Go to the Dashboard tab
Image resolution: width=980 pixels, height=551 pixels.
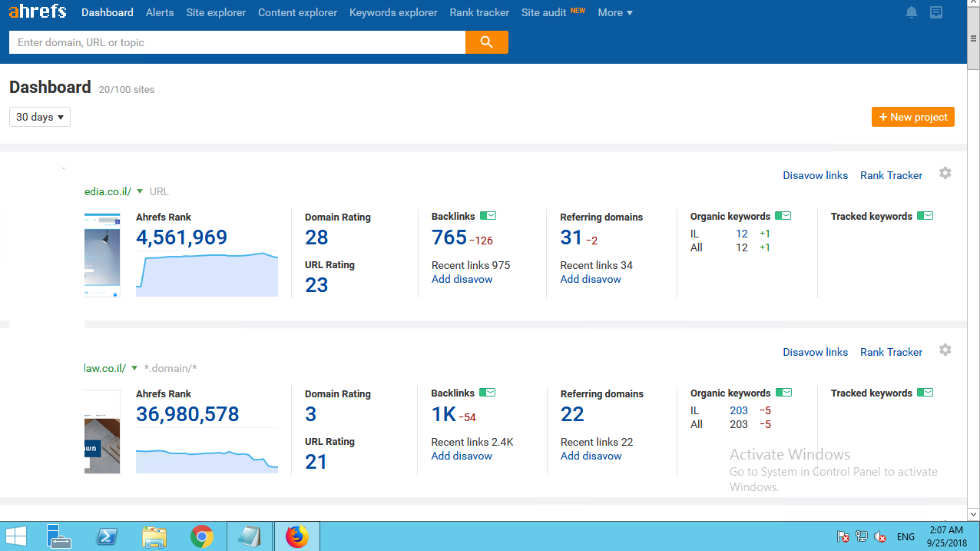tap(108, 12)
